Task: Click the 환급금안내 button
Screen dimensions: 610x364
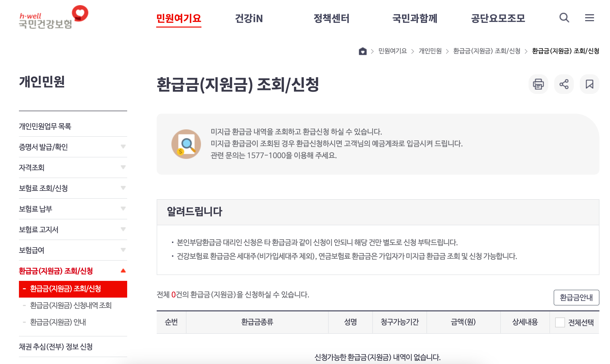Action: [576, 298]
